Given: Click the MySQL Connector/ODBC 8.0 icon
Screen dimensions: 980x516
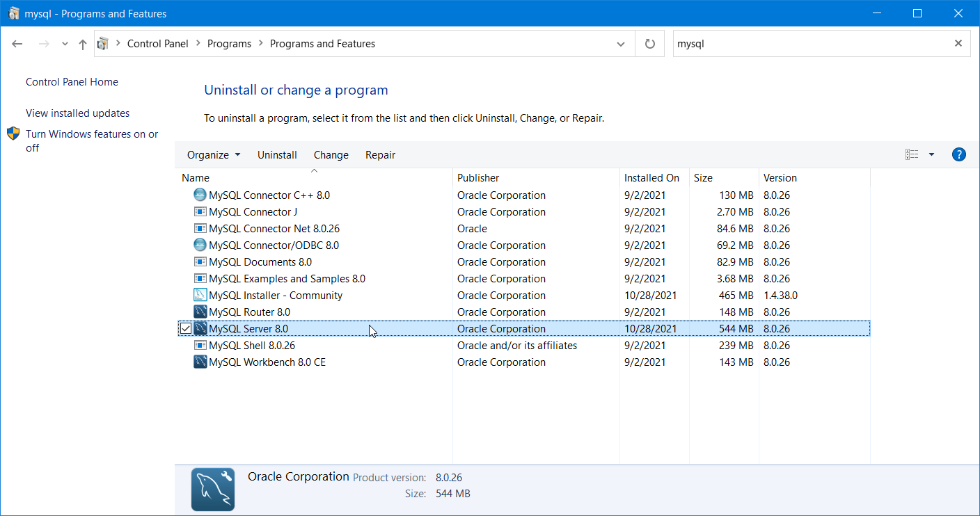Looking at the screenshot, I should pos(200,245).
